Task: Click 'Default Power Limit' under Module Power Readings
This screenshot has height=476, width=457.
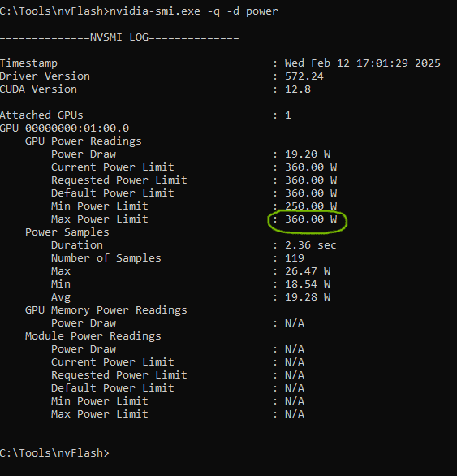Action: 113,388
